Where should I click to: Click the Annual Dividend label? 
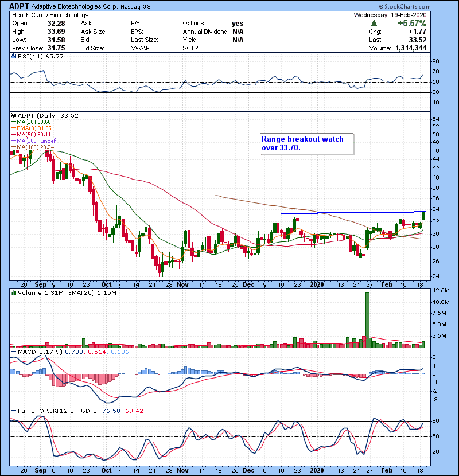(x=205, y=32)
